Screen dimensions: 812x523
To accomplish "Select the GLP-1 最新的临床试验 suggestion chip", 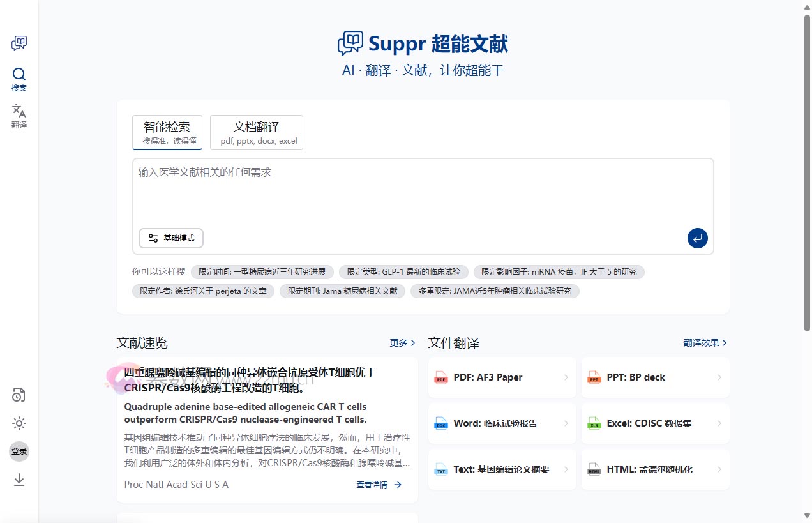I will click(x=403, y=271).
